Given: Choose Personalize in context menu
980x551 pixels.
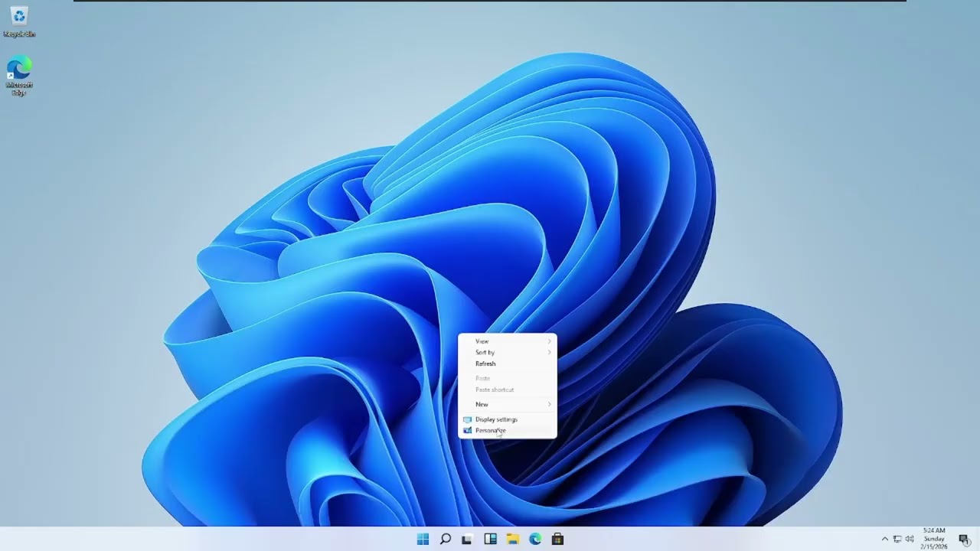Looking at the screenshot, I should pyautogui.click(x=508, y=431).
